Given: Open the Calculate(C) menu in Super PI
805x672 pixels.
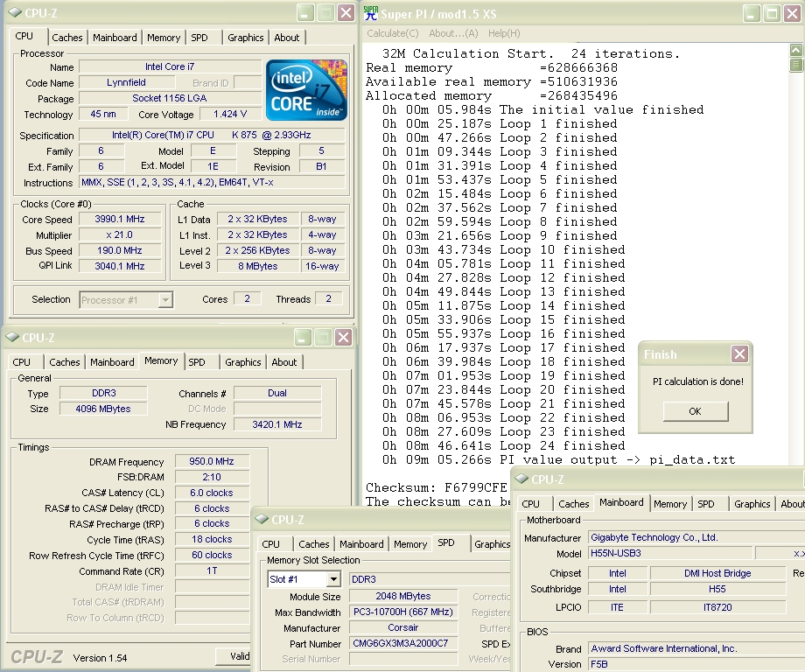Looking at the screenshot, I should (x=393, y=33).
